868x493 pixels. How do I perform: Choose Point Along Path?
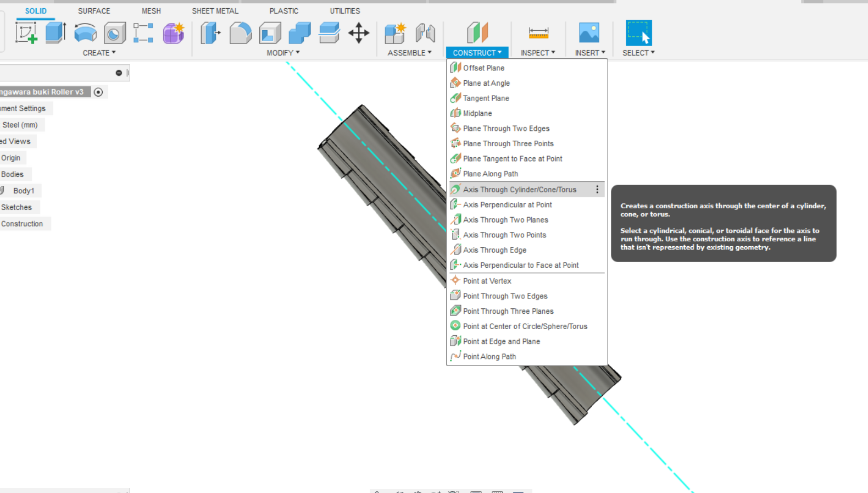527,356
